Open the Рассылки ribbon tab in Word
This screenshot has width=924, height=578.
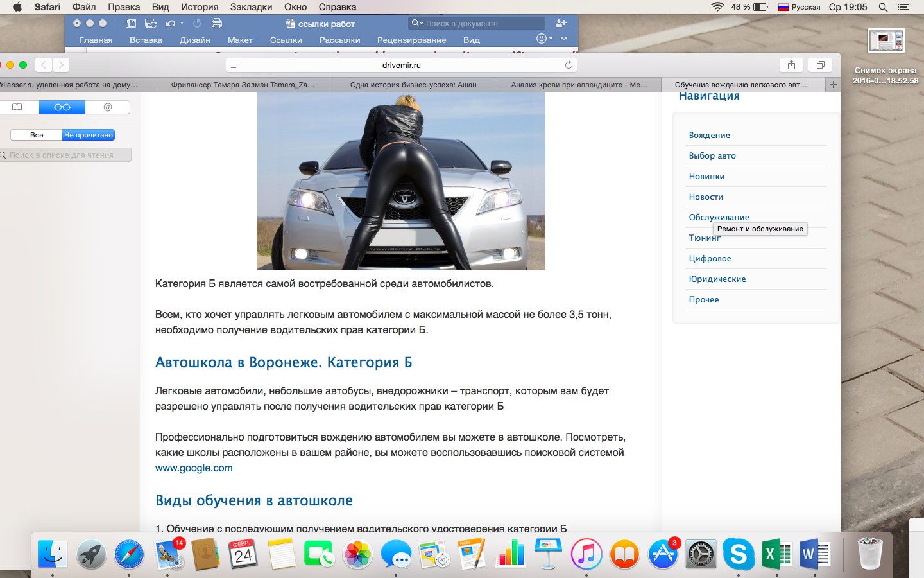coord(340,40)
